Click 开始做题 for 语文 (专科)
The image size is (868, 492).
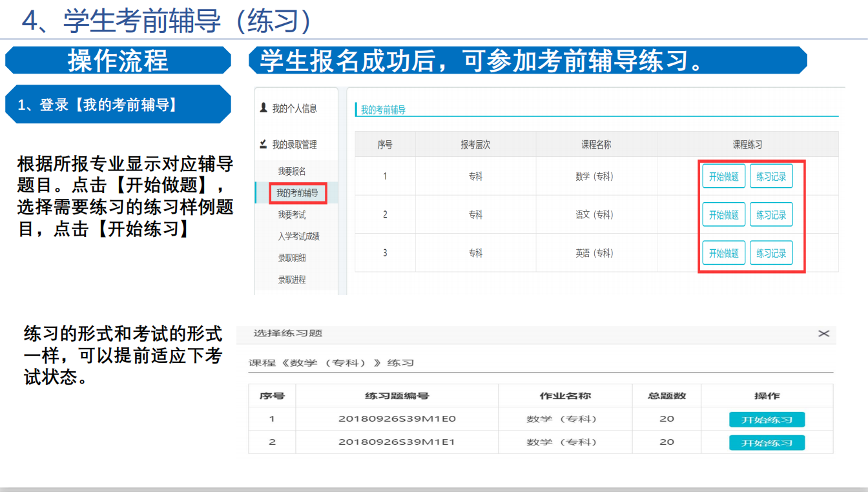pyautogui.click(x=724, y=214)
